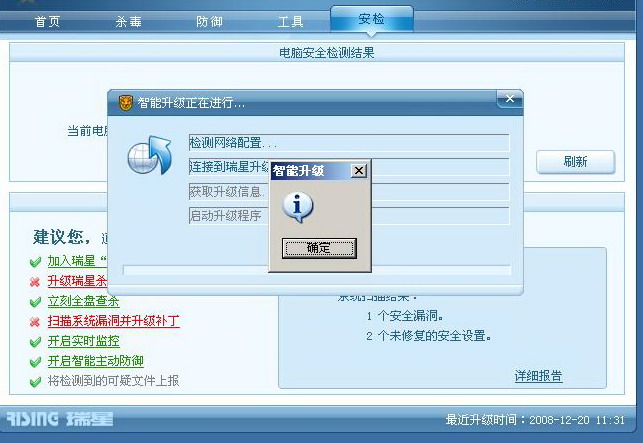Click the tiger shield icon in title bar
The image size is (643, 443).
(x=126, y=103)
